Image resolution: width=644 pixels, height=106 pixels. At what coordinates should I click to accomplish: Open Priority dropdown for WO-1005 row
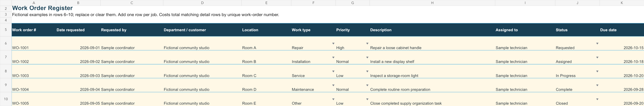(367, 99)
